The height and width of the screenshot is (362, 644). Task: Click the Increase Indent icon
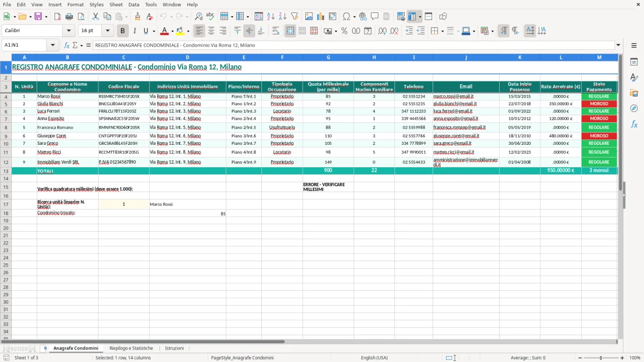(409, 31)
